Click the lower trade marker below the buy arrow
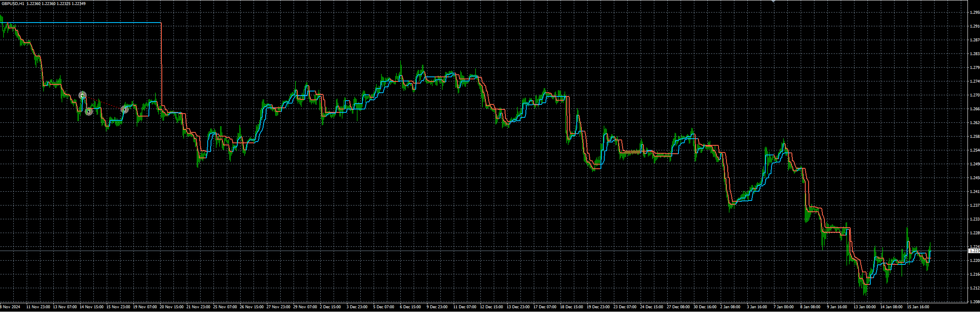Image resolution: width=980 pixels, height=312 pixels. click(x=89, y=112)
